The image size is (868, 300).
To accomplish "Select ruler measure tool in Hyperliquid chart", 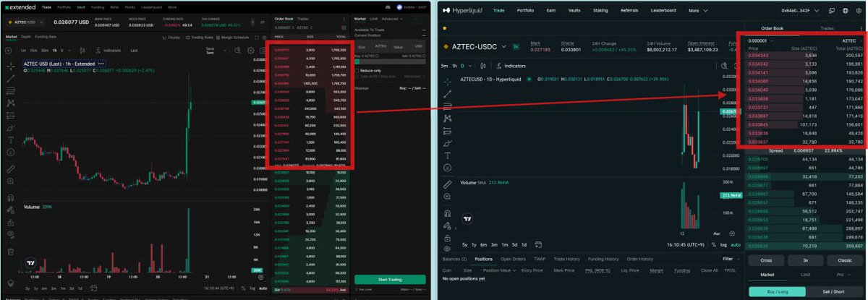I will (x=448, y=184).
